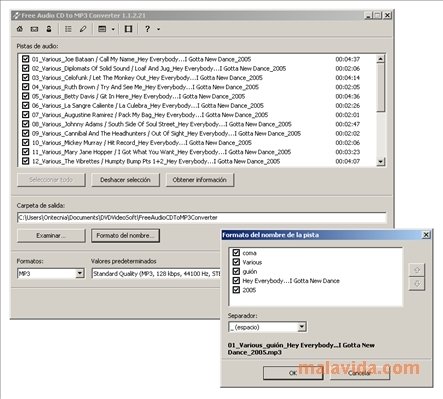Uncheck the 'guión' item in dialog

(x=236, y=271)
